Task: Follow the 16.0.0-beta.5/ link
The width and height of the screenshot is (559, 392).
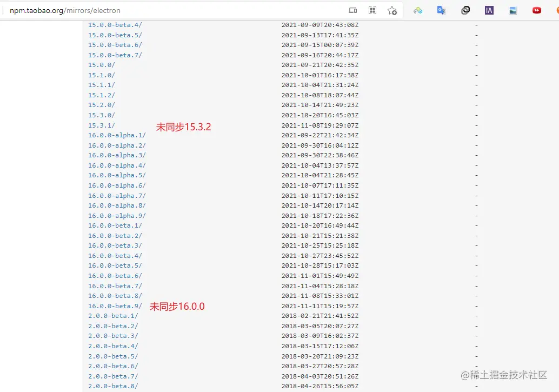Action: pos(115,265)
